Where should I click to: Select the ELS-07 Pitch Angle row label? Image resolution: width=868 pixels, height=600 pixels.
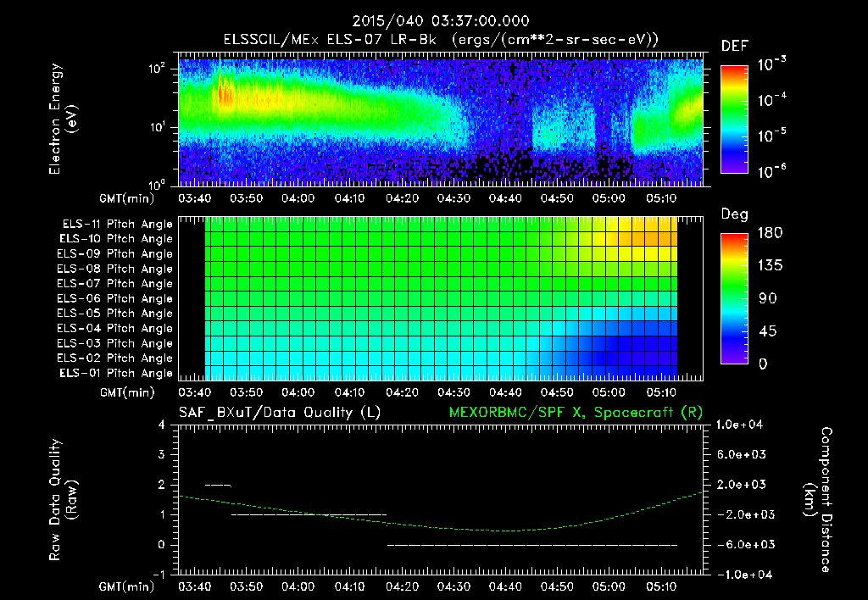114,283
